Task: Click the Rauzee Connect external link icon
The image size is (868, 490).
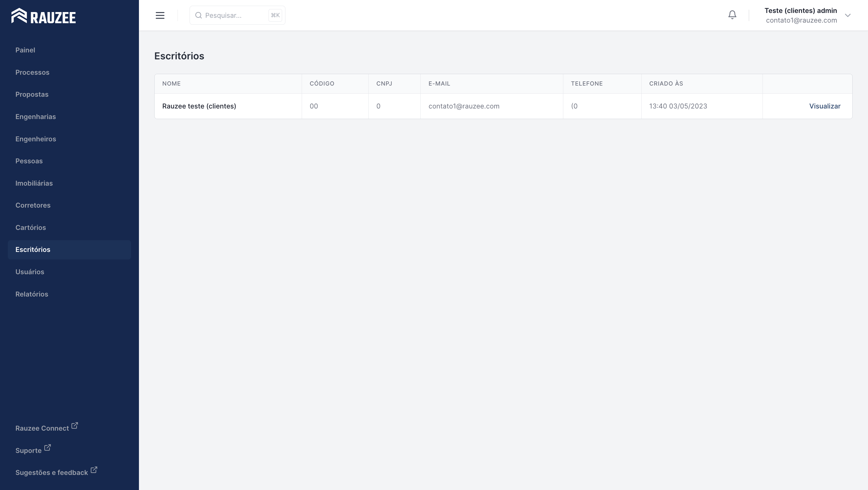Action: [75, 426]
